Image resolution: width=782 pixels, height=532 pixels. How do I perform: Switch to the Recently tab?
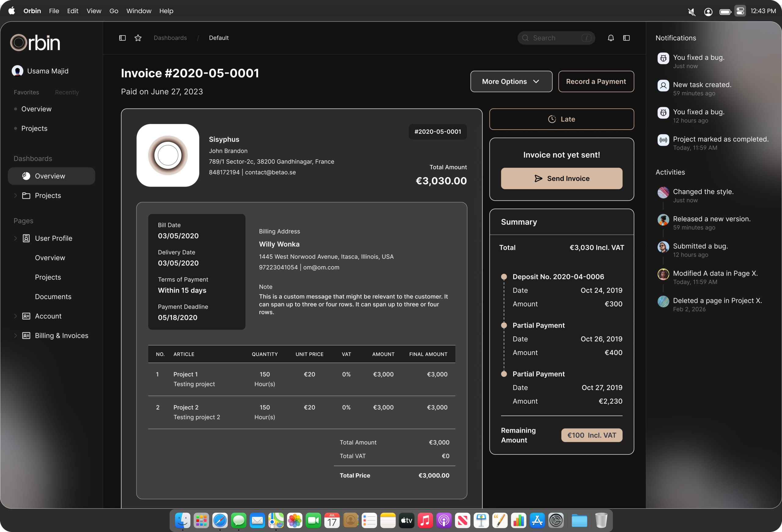click(x=67, y=92)
